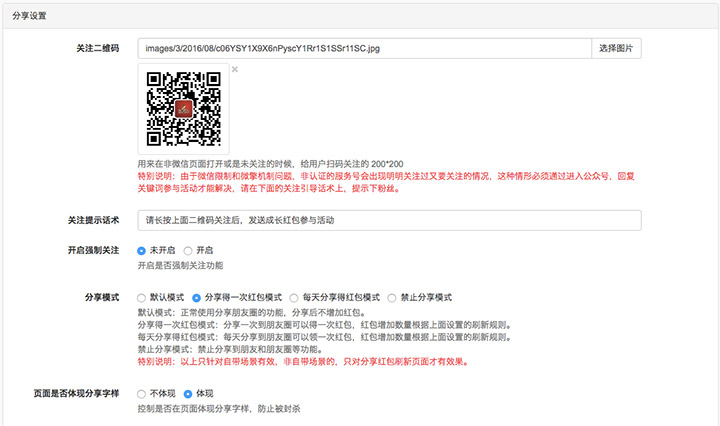Click the 开启强制关注 label
The image size is (720, 426).
[94, 250]
